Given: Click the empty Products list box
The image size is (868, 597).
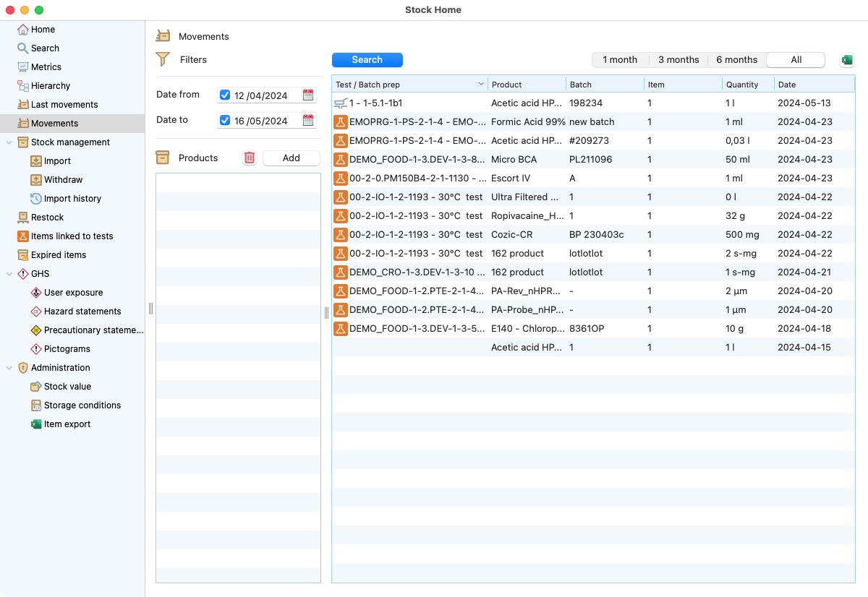Looking at the screenshot, I should click(x=238, y=378).
